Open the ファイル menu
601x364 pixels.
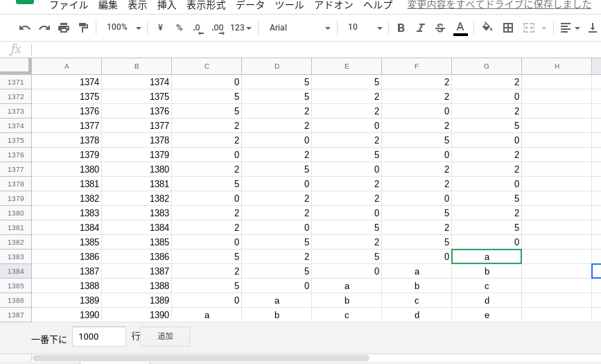pyautogui.click(x=69, y=5)
